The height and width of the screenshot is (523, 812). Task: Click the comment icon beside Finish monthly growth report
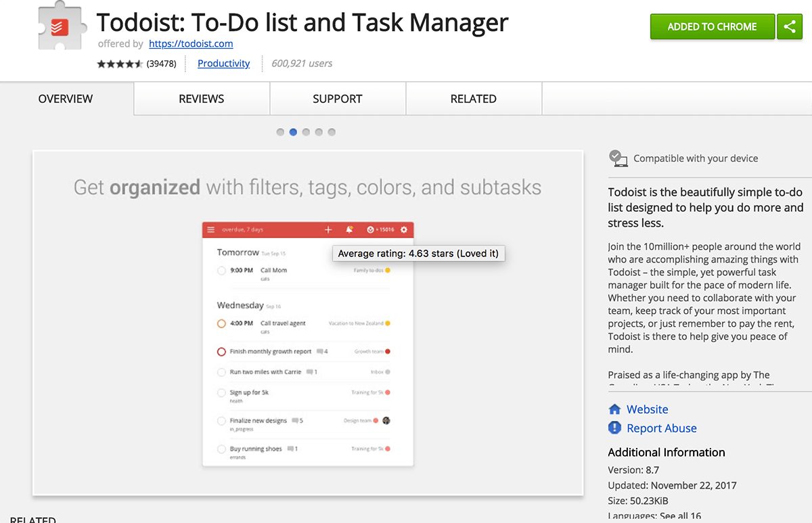point(319,352)
